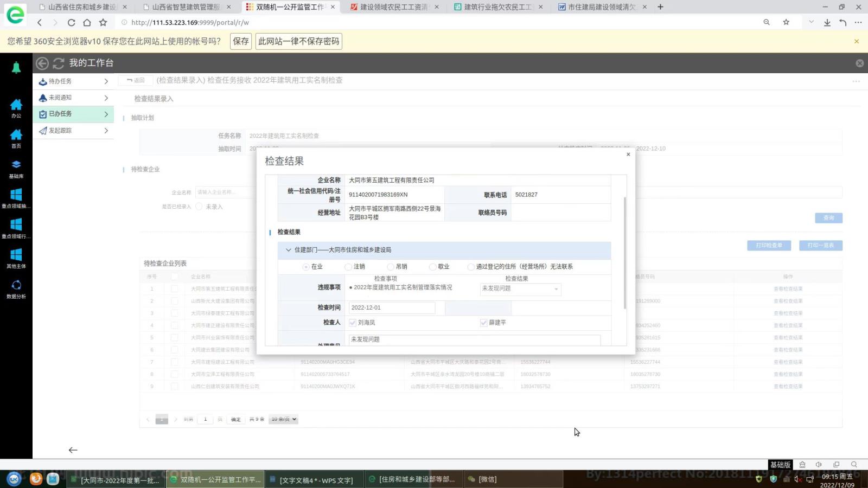
Task: Click 检查时间 date field
Action: [392, 308]
